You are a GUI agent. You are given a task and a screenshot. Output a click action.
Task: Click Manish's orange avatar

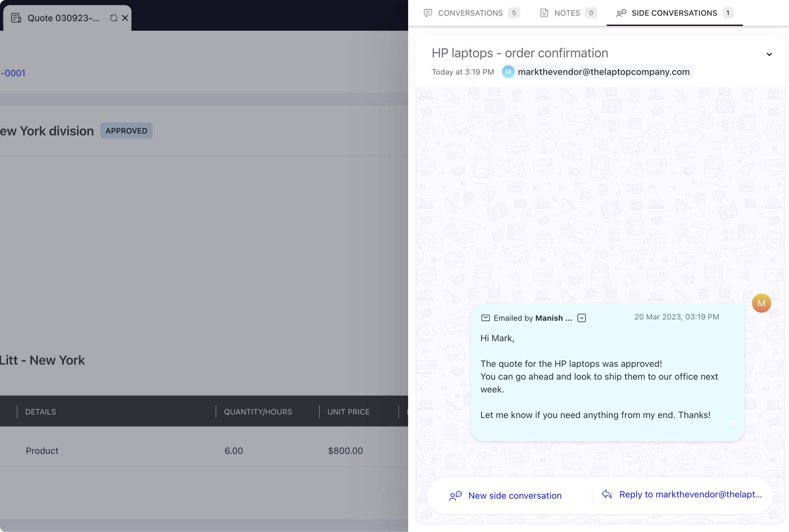[762, 303]
